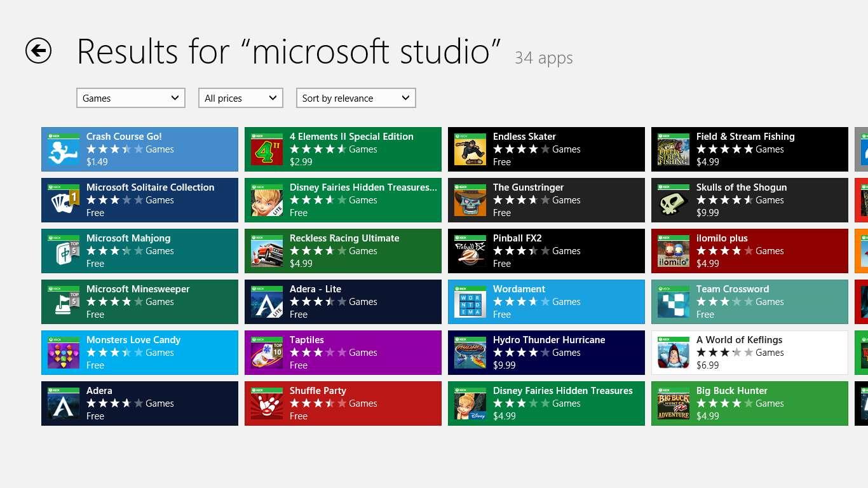Click the $1.49 price on Crash Course Go!
This screenshot has height=488, width=868.
tap(97, 162)
